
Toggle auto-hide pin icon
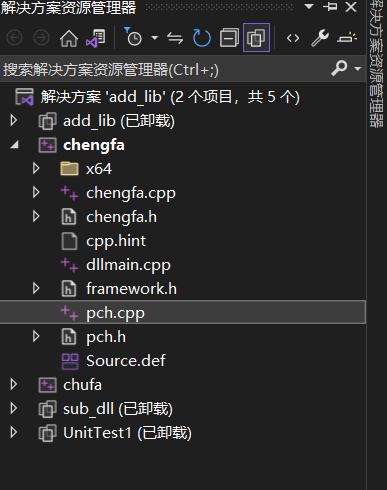[330, 6]
